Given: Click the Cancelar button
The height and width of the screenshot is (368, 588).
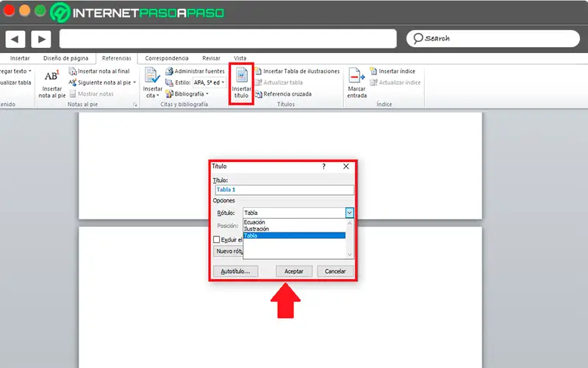Looking at the screenshot, I should [335, 271].
